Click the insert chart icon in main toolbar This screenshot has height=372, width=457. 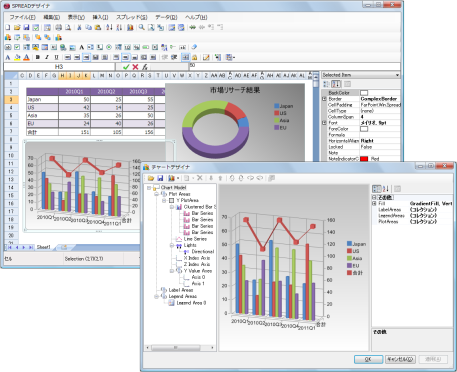(130, 27)
